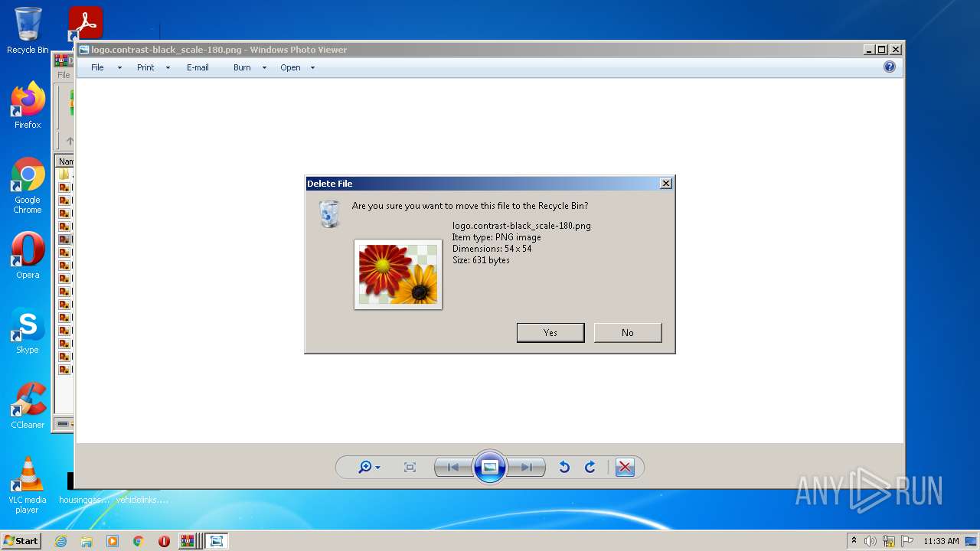The width and height of the screenshot is (980, 551).
Task: Close the Delete File dialog
Action: 666,184
